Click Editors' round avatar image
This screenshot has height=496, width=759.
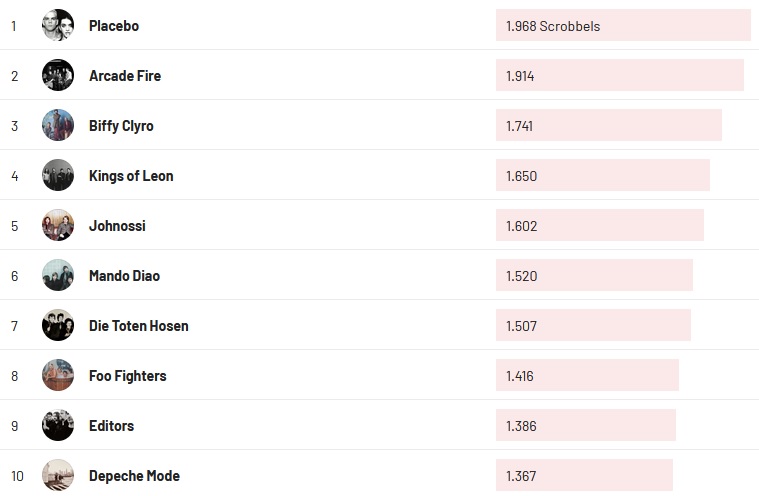coord(58,425)
